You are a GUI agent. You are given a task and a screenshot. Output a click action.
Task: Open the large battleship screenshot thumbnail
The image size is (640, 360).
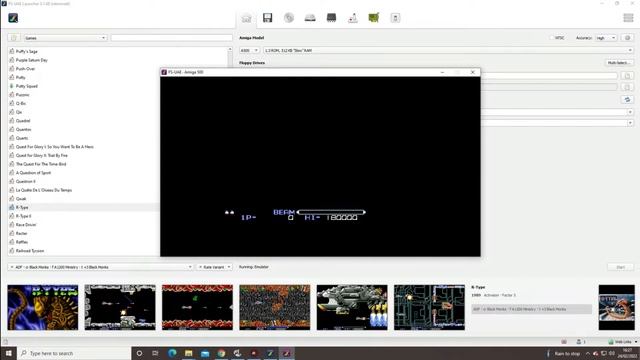pyautogui.click(x=352, y=307)
